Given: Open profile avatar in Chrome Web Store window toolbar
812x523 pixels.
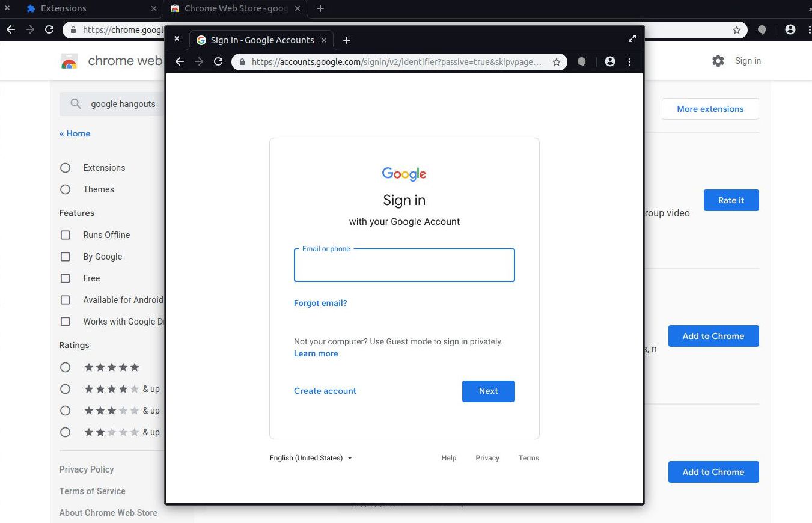Looking at the screenshot, I should point(790,29).
